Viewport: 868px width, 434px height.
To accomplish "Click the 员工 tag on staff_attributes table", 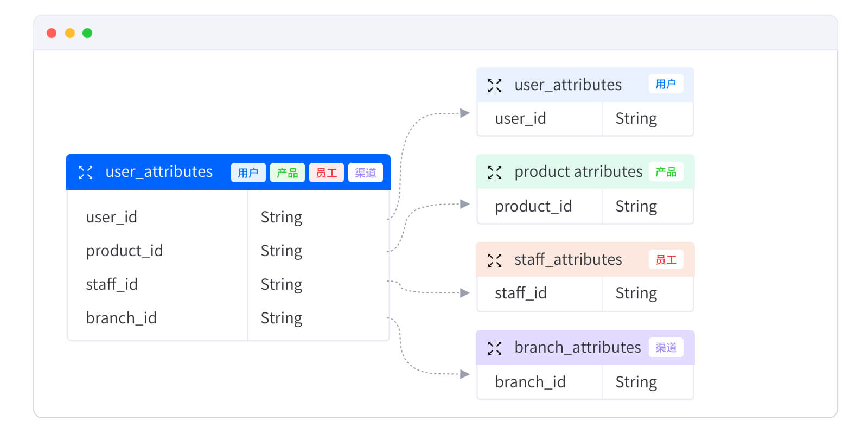I will [666, 260].
